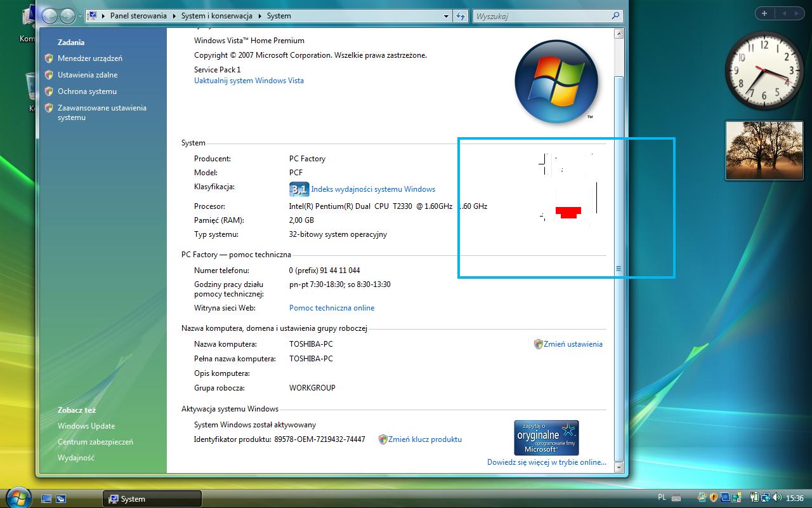Viewport: 812px width, 508px height.
Task: Navigate to System i konserwacja breadcrumb
Action: (x=216, y=16)
